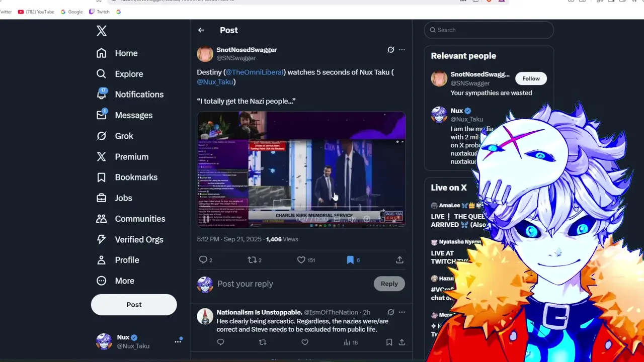Viewport: 644px width, 362px height.
Task: Click the share icon on Nationalism reply
Action: coord(401,342)
